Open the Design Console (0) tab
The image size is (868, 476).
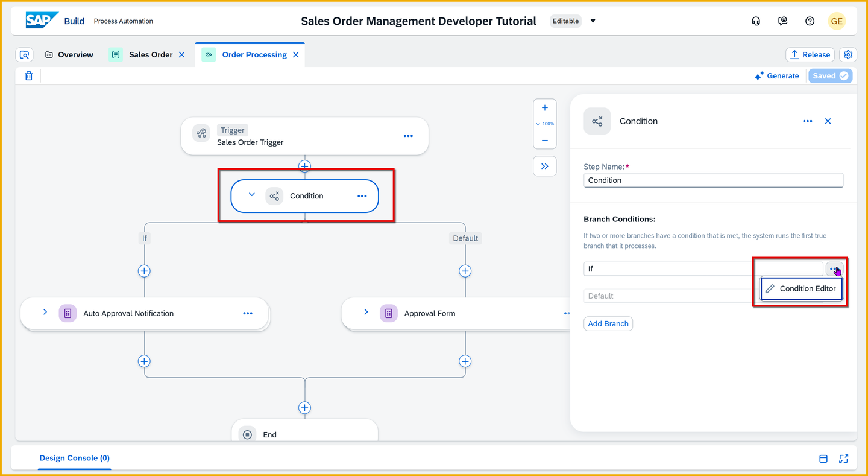tap(75, 459)
